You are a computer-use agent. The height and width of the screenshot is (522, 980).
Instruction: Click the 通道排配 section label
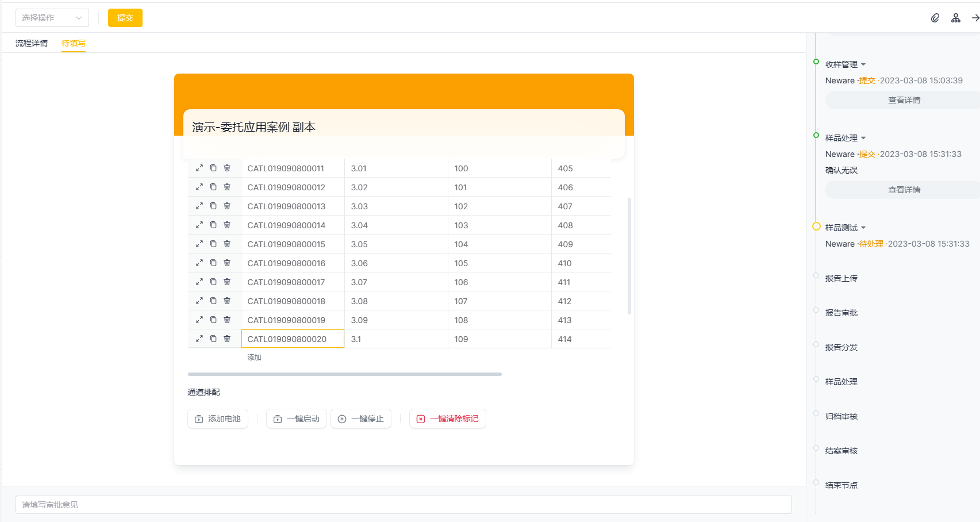(x=204, y=392)
